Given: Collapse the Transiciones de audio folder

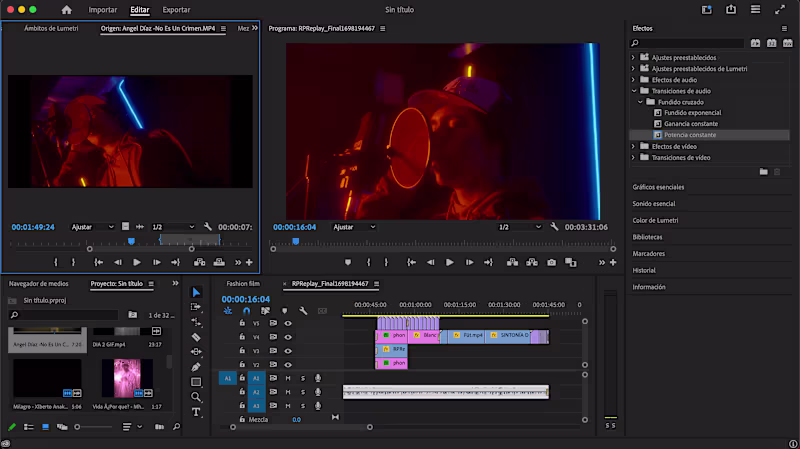Looking at the screenshot, I should [633, 90].
